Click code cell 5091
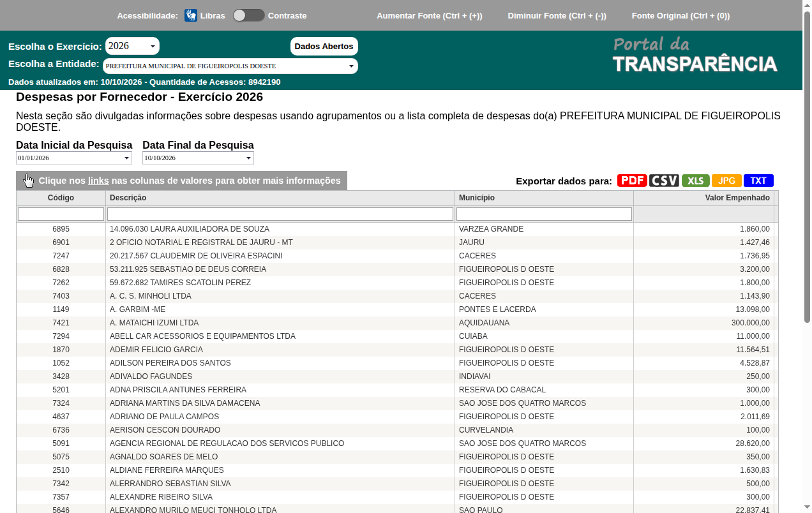This screenshot has height=513, width=812. 61,443
